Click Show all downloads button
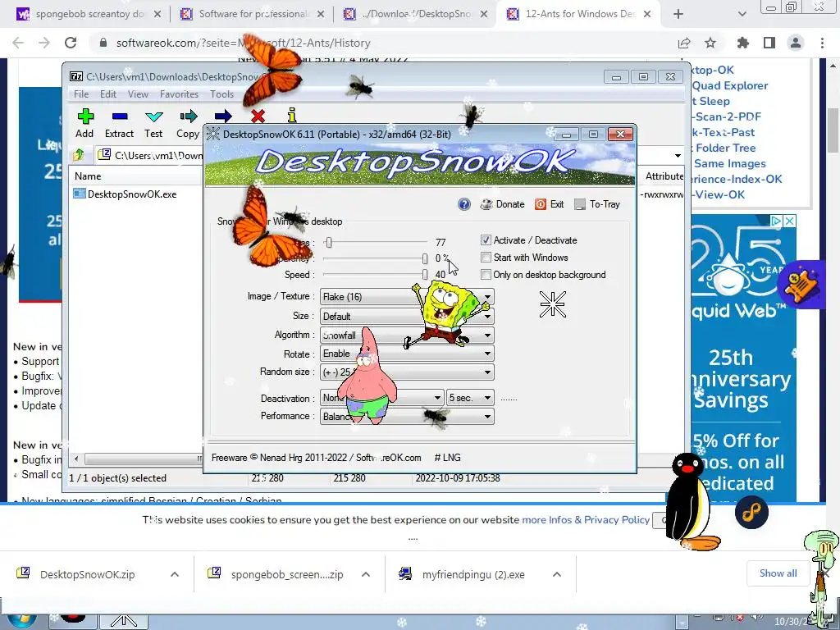The height and width of the screenshot is (630, 840). pyautogui.click(x=778, y=573)
